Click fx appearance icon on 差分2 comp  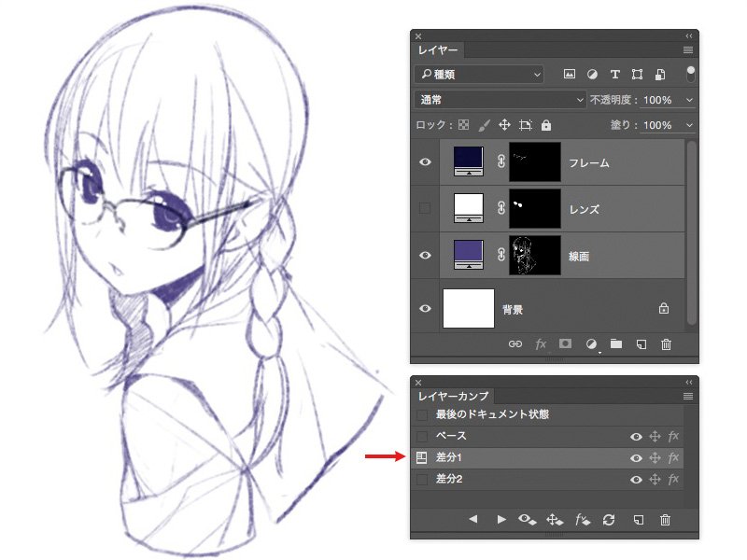[673, 479]
